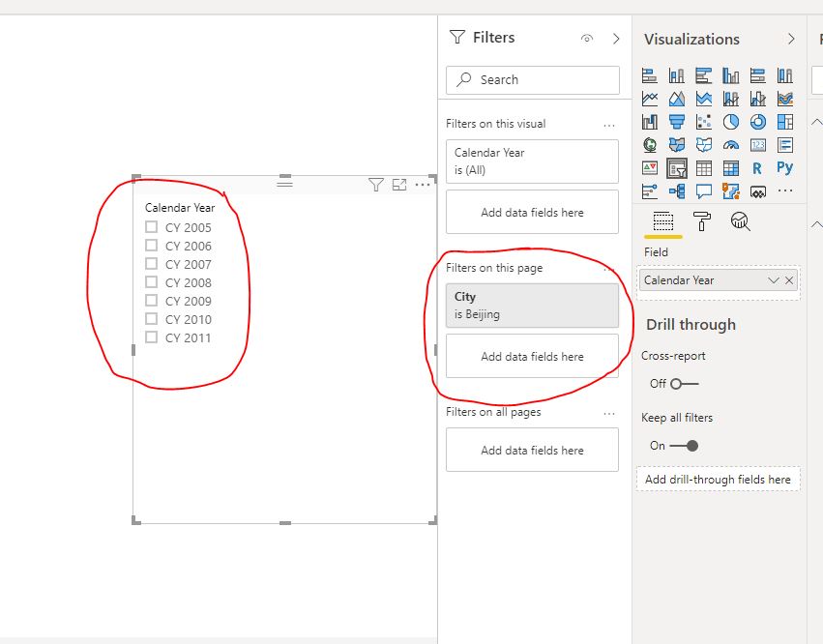Open Filters on this visual more options
823x644 pixels.
coord(609,126)
